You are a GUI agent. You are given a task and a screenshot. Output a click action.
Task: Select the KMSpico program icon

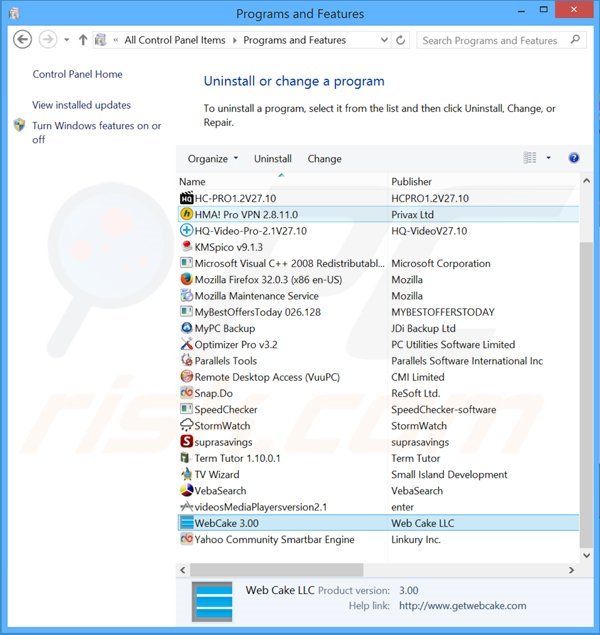tap(186, 247)
